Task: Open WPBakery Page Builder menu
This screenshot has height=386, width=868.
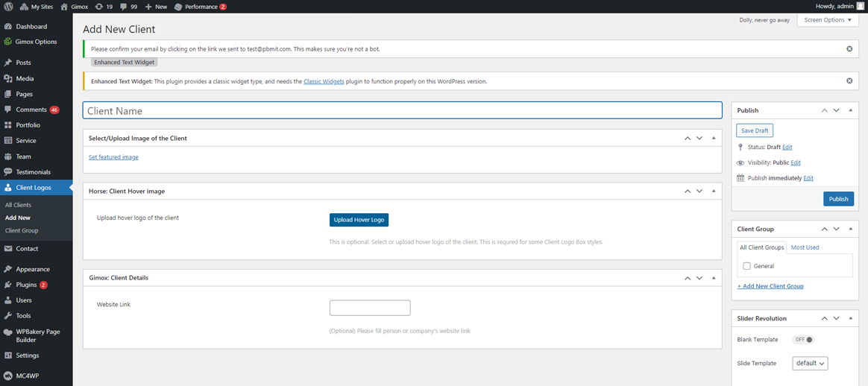Action: coord(37,335)
